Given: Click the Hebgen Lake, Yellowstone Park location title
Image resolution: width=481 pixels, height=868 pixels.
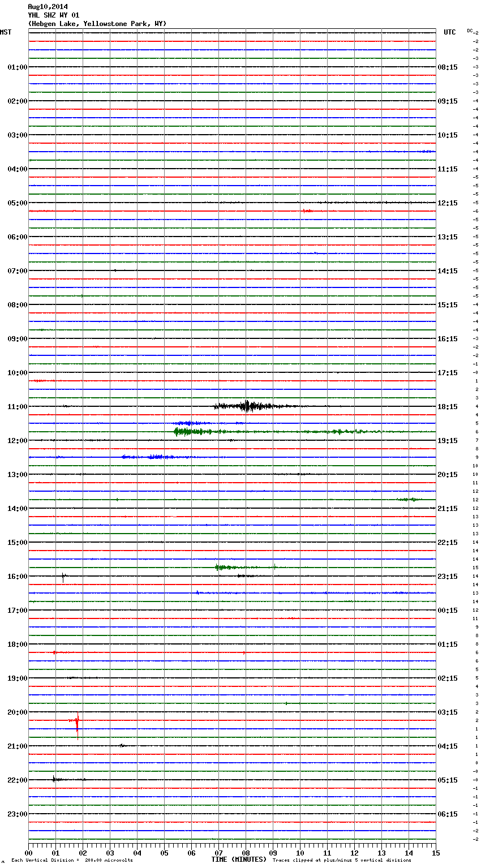Looking at the screenshot, I should click(x=97, y=24).
